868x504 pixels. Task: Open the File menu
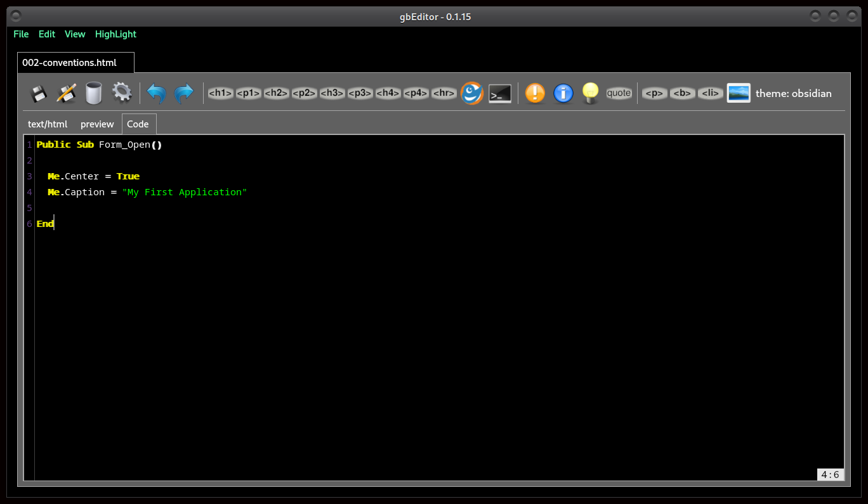point(21,34)
